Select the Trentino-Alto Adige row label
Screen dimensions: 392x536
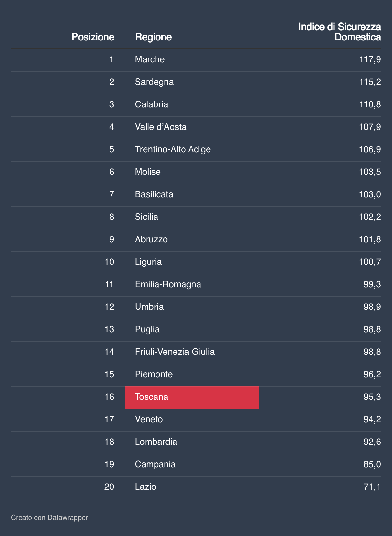click(x=173, y=149)
